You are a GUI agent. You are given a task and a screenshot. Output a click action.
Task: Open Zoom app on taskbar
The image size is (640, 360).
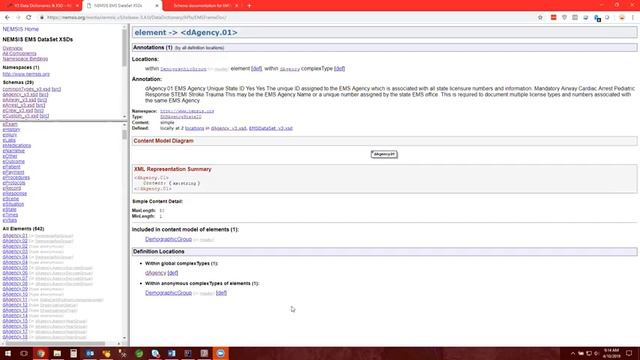tap(221, 353)
